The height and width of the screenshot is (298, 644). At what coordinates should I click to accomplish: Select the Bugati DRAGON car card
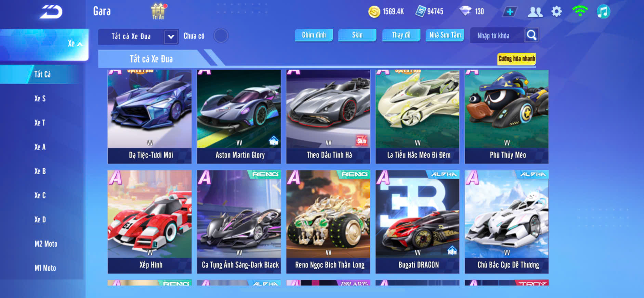coord(417,222)
